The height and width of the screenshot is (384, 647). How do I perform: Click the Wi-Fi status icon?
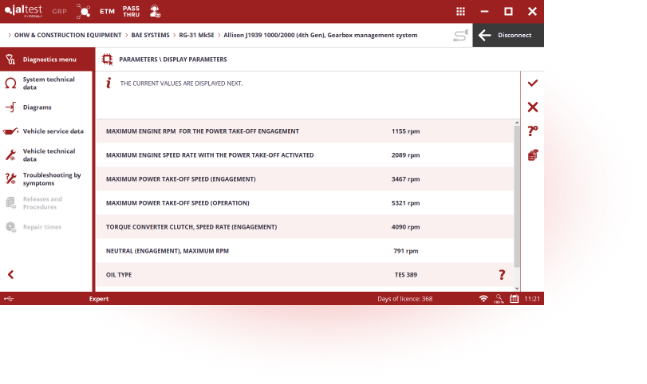click(x=483, y=299)
